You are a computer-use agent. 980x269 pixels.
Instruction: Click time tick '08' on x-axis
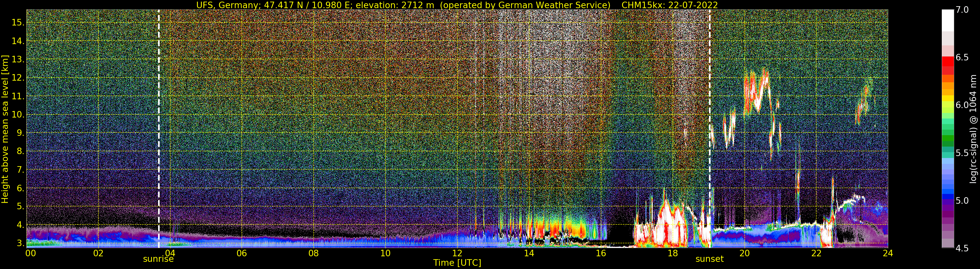313,253
